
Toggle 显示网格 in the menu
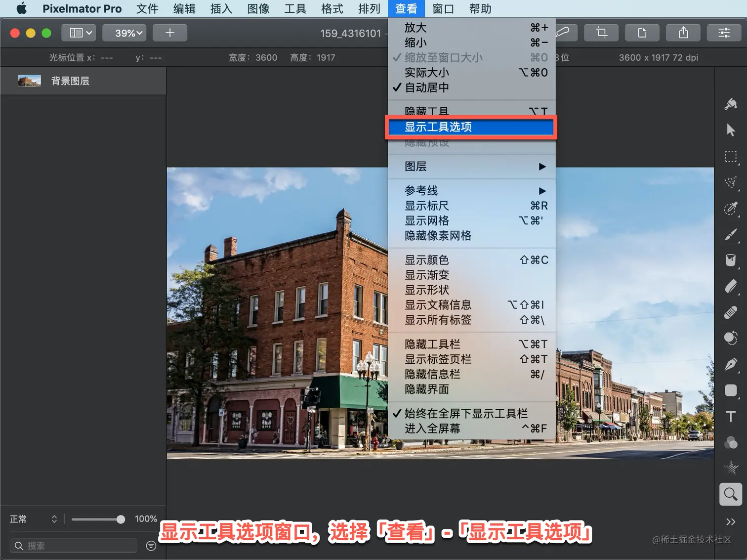[472, 220]
